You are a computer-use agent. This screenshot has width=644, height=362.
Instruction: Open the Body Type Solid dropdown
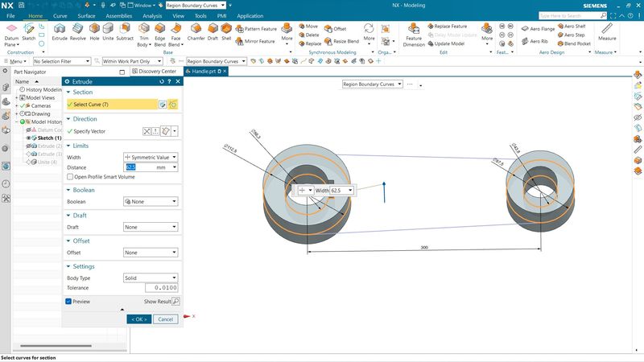[151, 278]
